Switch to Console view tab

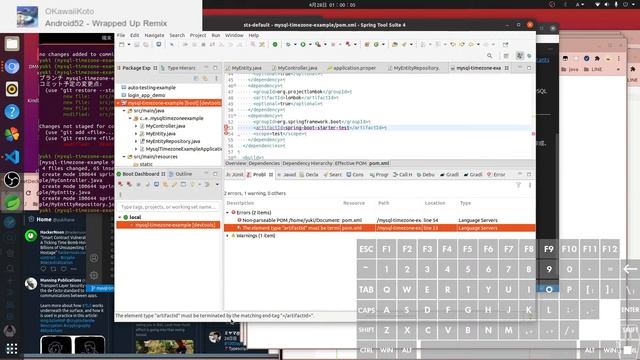pos(355,175)
